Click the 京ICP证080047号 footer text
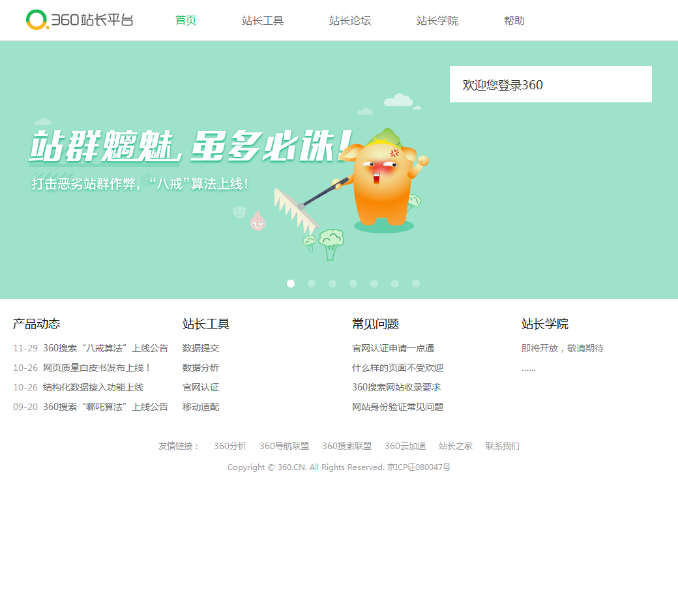678x616 pixels. tap(419, 467)
